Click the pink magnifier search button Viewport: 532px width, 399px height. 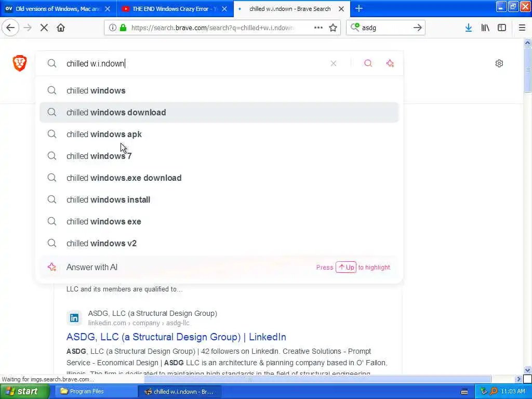(368, 63)
